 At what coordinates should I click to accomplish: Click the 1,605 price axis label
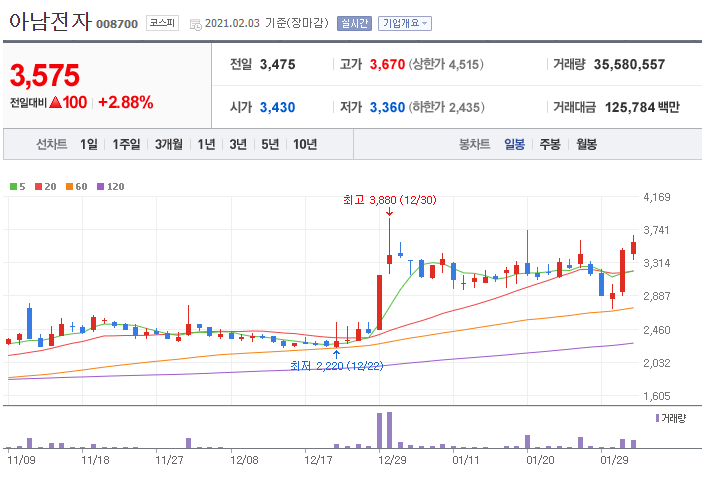click(657, 396)
